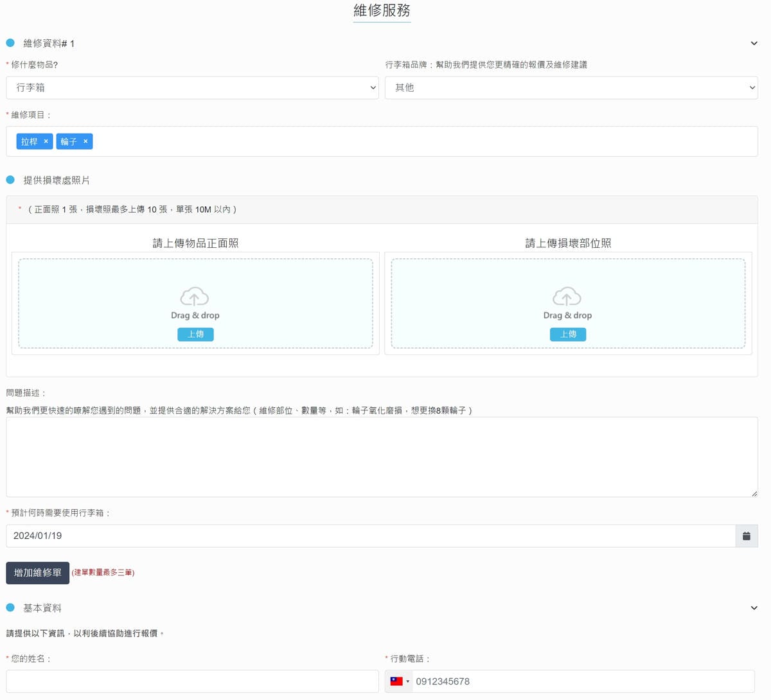
Task: Click upload cloud icon under 請上傳損壞部位照
Action: [x=567, y=297]
